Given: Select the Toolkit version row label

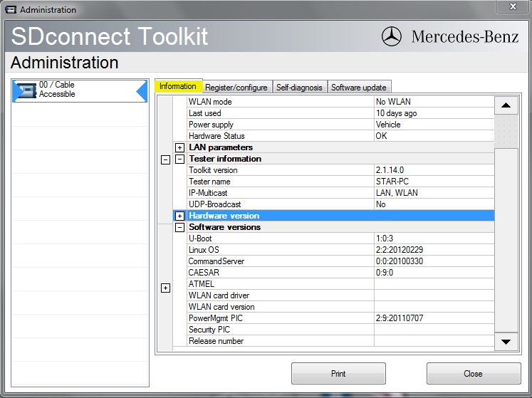Looking at the screenshot, I should (x=213, y=170).
